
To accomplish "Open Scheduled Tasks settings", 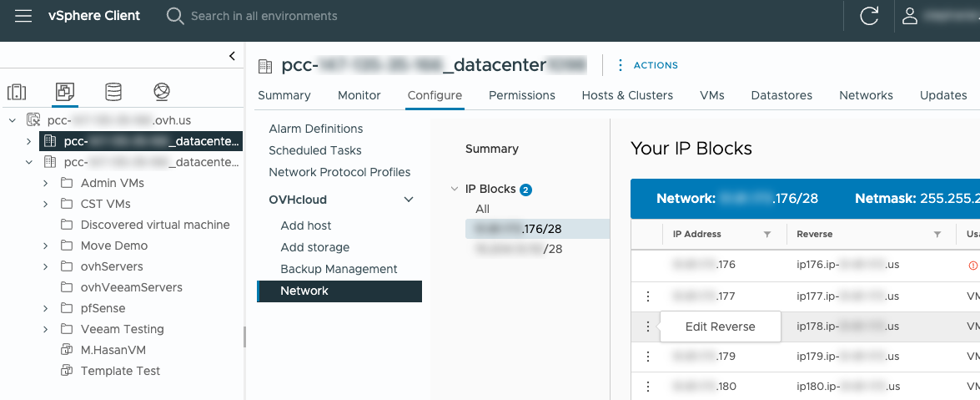I will [x=315, y=150].
